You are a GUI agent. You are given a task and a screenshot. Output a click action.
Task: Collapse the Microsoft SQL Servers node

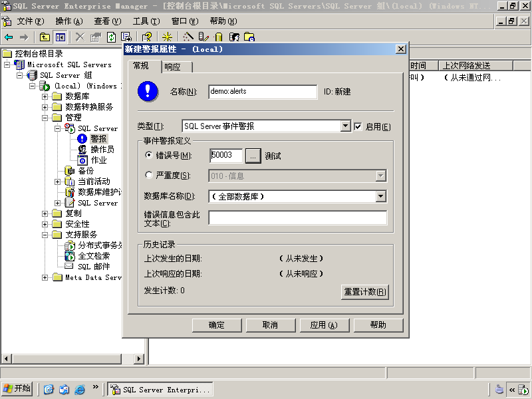(x=7, y=65)
